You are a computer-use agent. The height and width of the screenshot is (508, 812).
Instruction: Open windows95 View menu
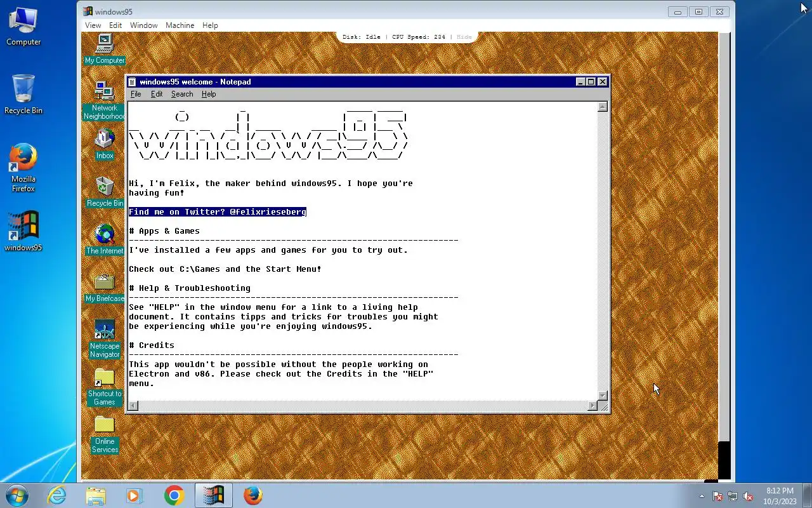pyautogui.click(x=93, y=25)
